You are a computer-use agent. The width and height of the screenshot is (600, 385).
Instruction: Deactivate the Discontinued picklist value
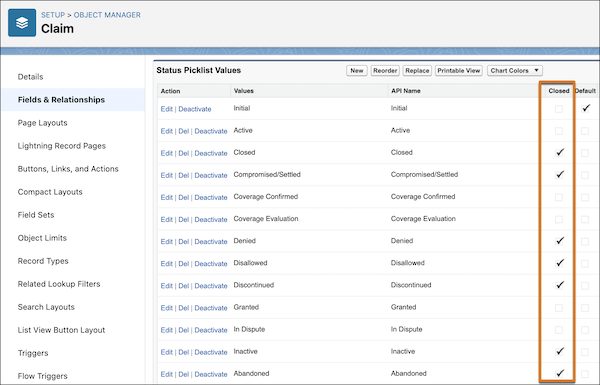pyautogui.click(x=211, y=286)
